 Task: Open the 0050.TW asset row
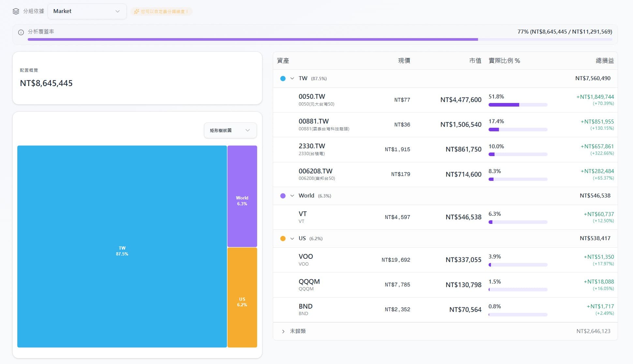pos(445,100)
